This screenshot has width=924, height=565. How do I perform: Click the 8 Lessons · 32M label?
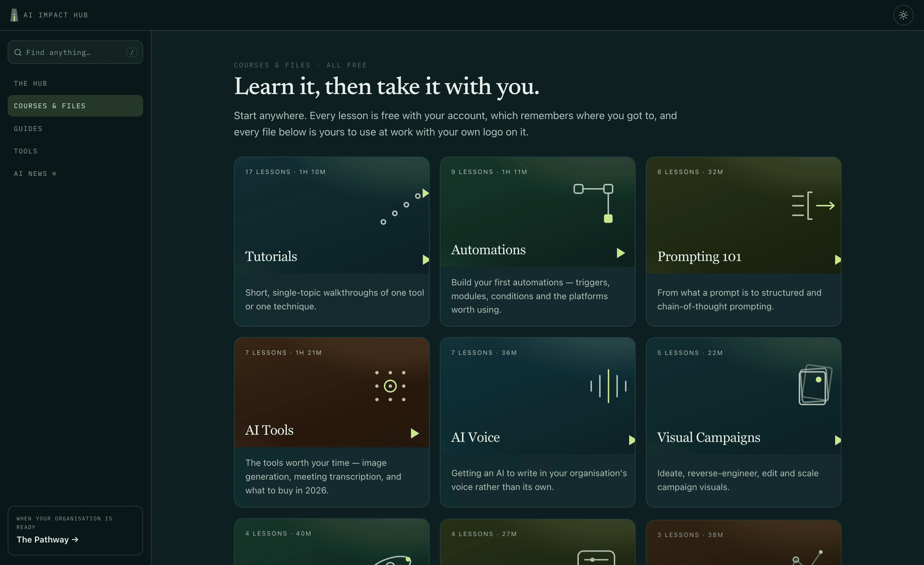690,172
